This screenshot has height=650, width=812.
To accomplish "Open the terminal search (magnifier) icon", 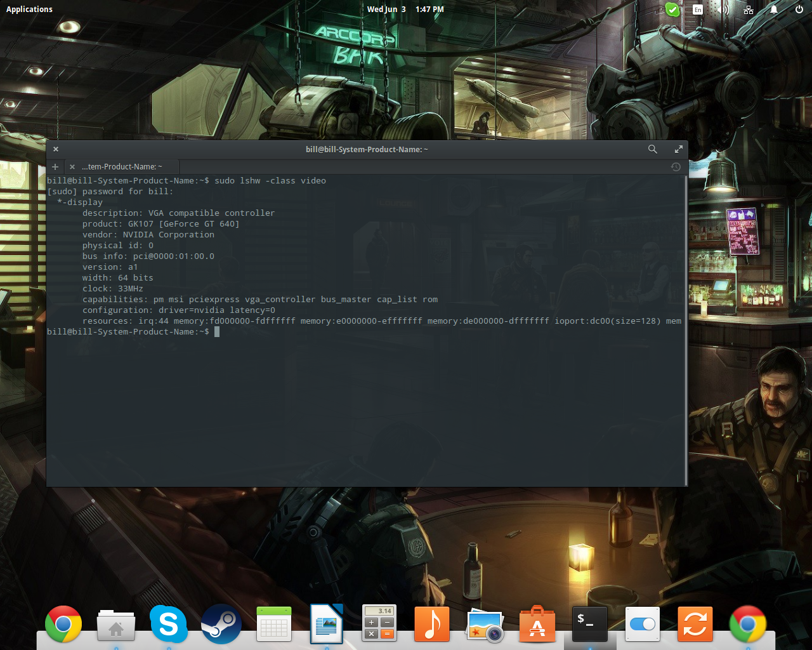I will coord(652,149).
